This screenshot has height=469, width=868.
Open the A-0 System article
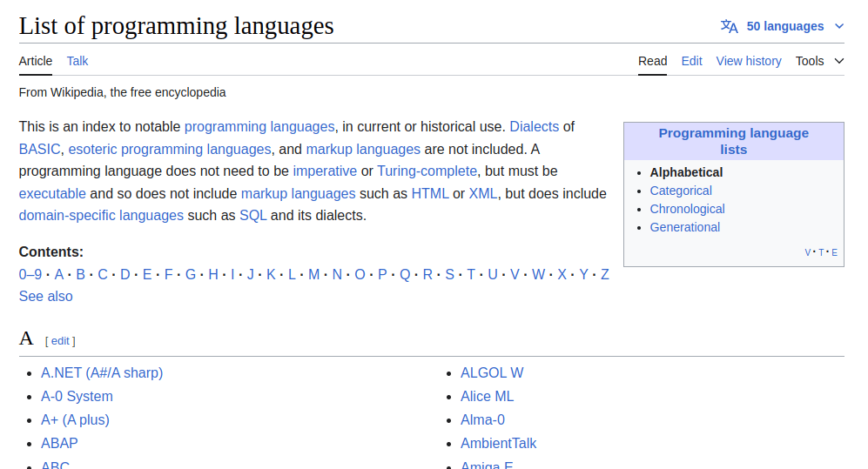[x=77, y=397]
